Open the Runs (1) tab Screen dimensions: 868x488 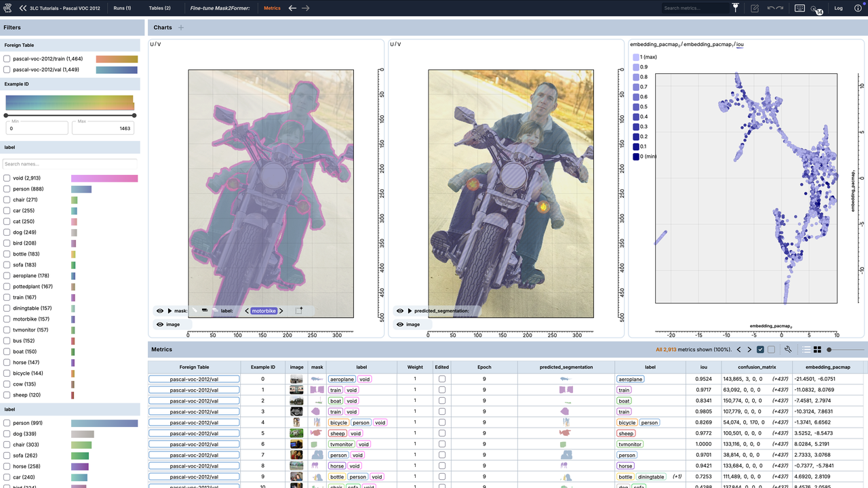pyautogui.click(x=122, y=8)
